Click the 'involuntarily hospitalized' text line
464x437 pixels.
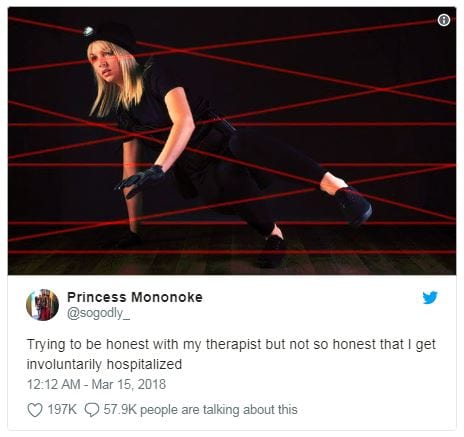click(x=104, y=364)
